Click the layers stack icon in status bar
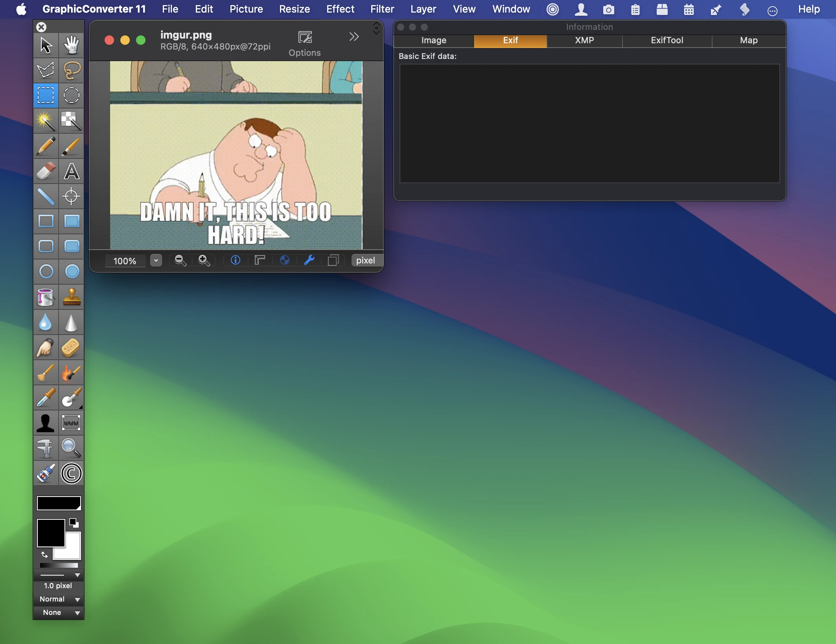This screenshot has height=644, width=836. [333, 260]
